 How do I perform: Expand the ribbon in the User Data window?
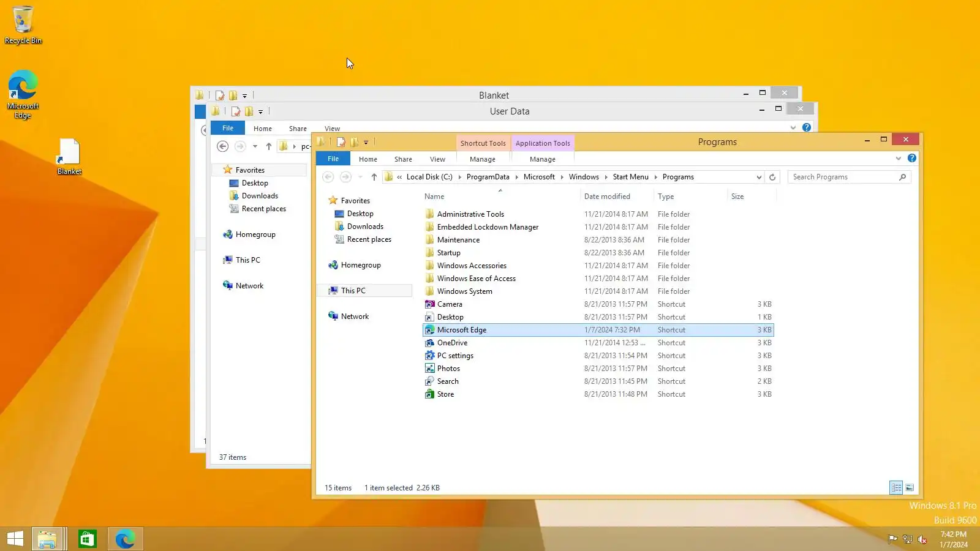pos(793,128)
